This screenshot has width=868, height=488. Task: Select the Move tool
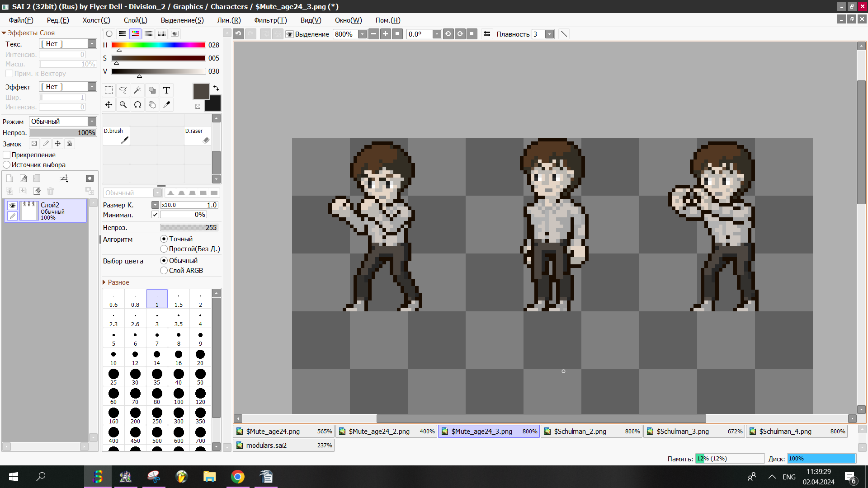pyautogui.click(x=108, y=105)
